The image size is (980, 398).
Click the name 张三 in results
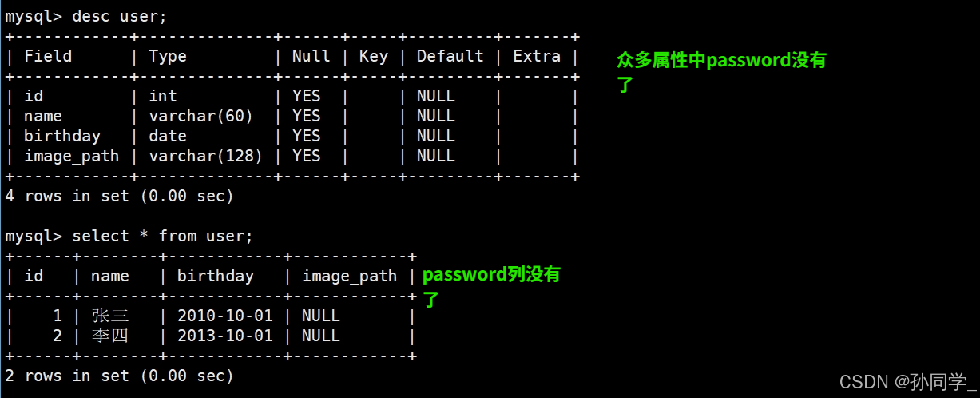110,316
